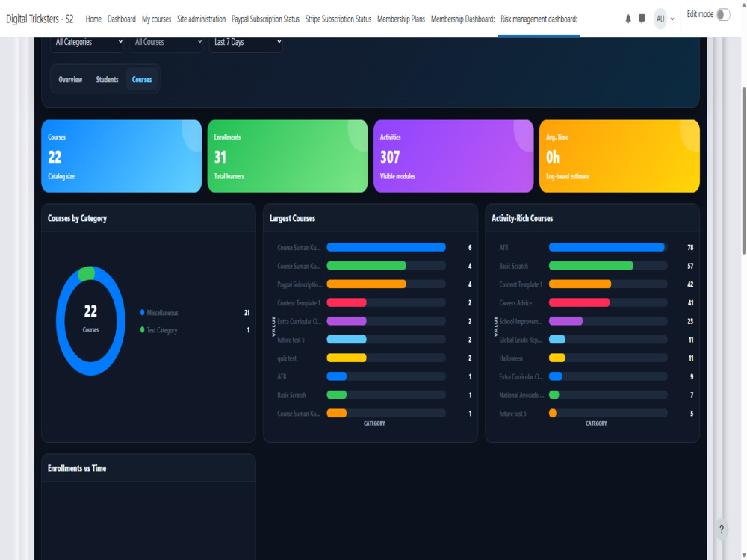Open Site administration

(x=202, y=19)
